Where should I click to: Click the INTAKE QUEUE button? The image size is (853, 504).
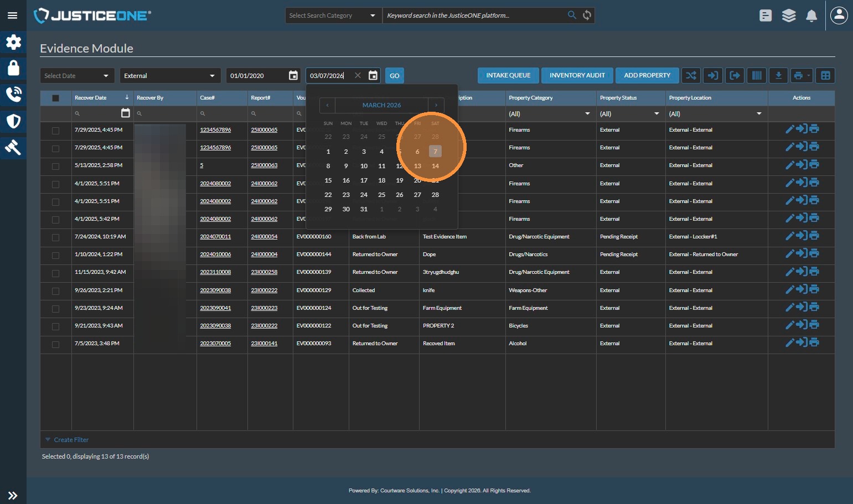[x=508, y=76]
